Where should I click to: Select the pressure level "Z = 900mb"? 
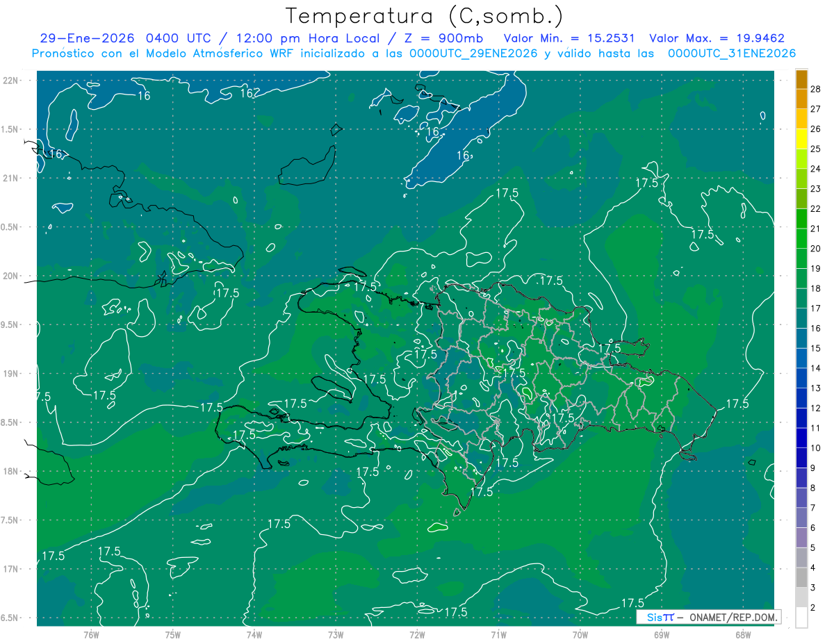(x=443, y=38)
